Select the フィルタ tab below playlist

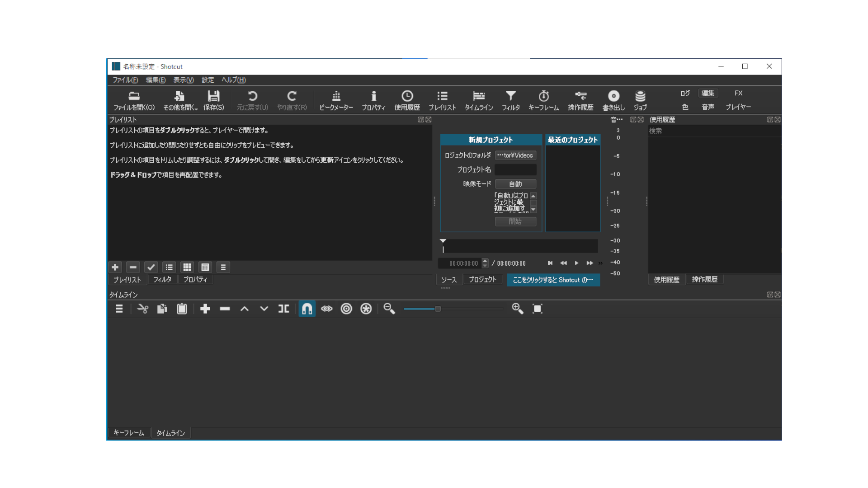pyautogui.click(x=162, y=280)
